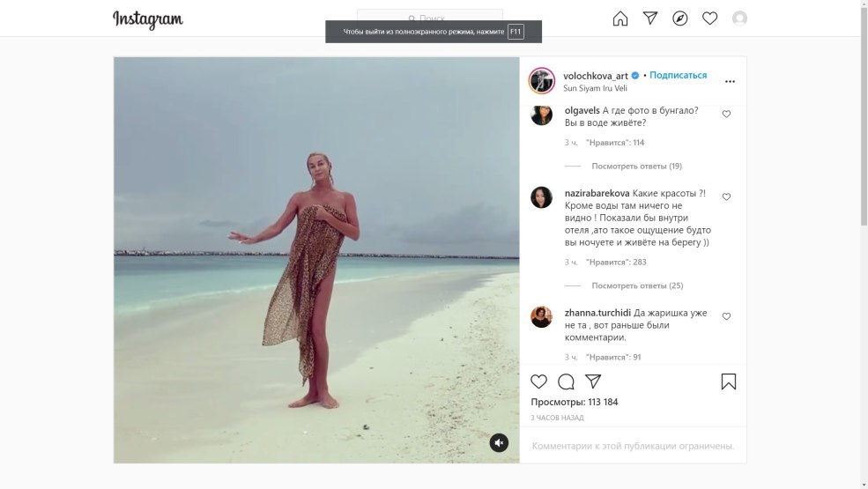
Task: Open your profile avatar menu
Action: [x=739, y=19]
